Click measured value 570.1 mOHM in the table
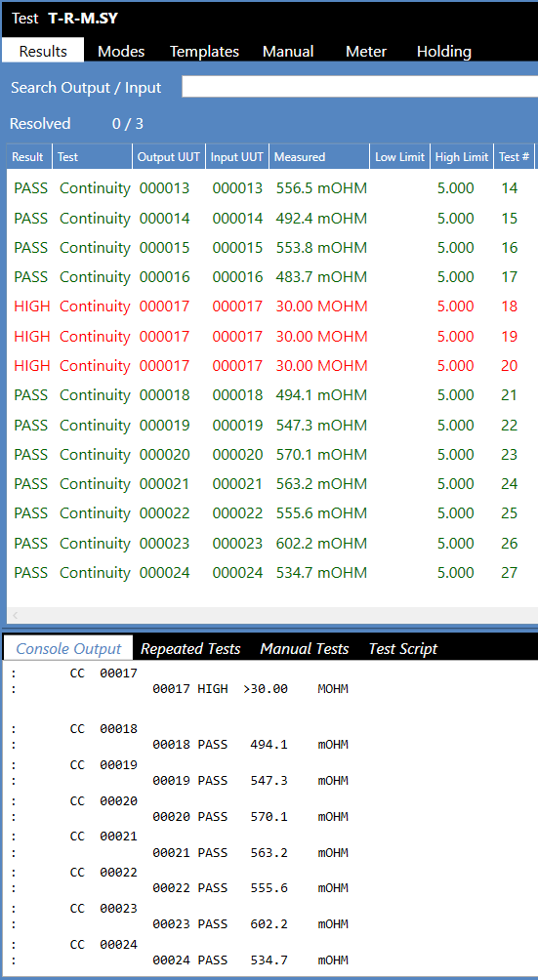 [321, 455]
